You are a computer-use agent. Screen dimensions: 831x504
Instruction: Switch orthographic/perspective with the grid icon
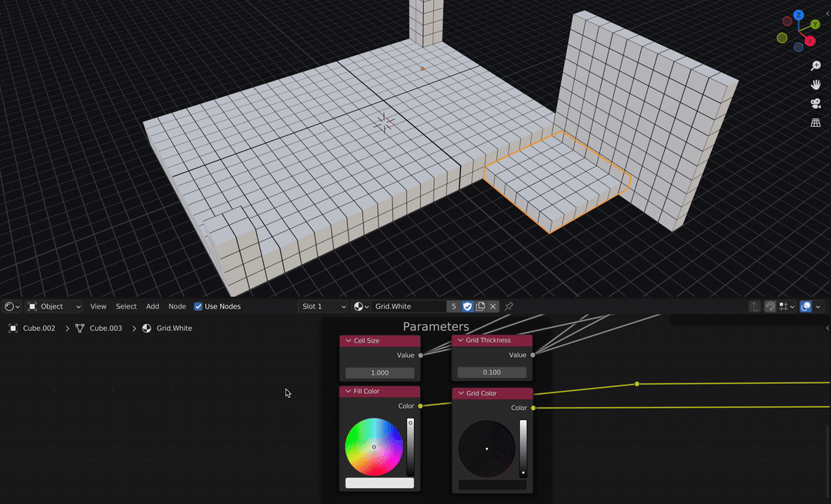[x=816, y=123]
